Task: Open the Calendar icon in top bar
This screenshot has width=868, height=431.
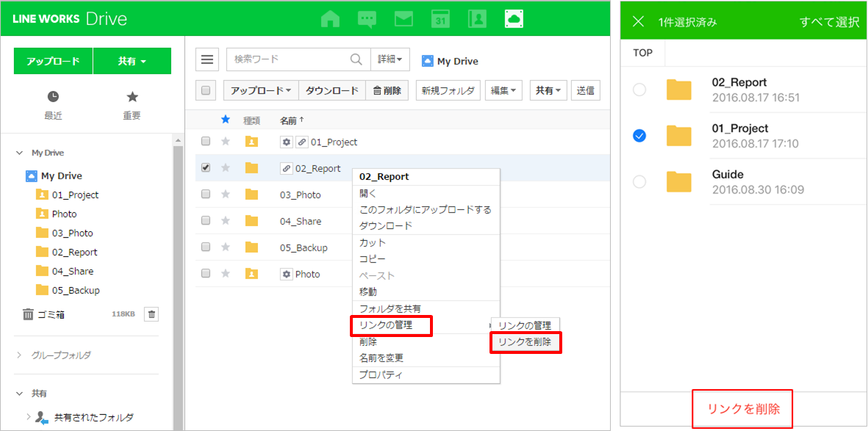Action: [x=440, y=19]
